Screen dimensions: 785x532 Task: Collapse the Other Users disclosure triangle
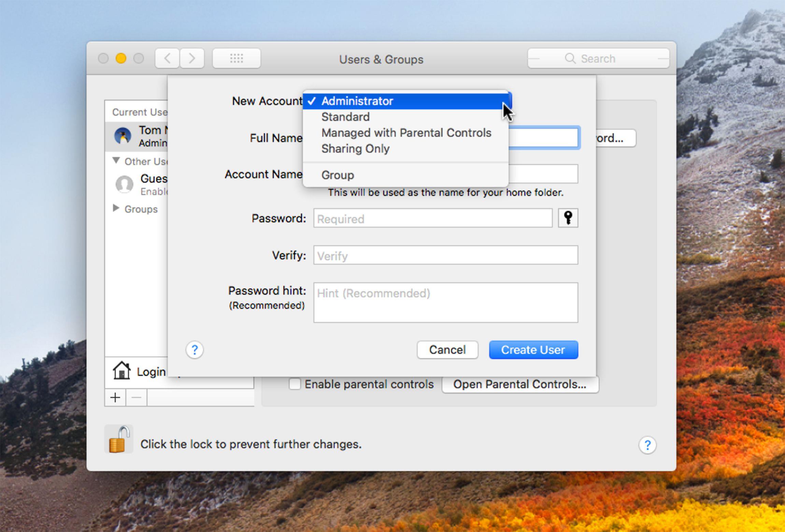[x=116, y=160]
